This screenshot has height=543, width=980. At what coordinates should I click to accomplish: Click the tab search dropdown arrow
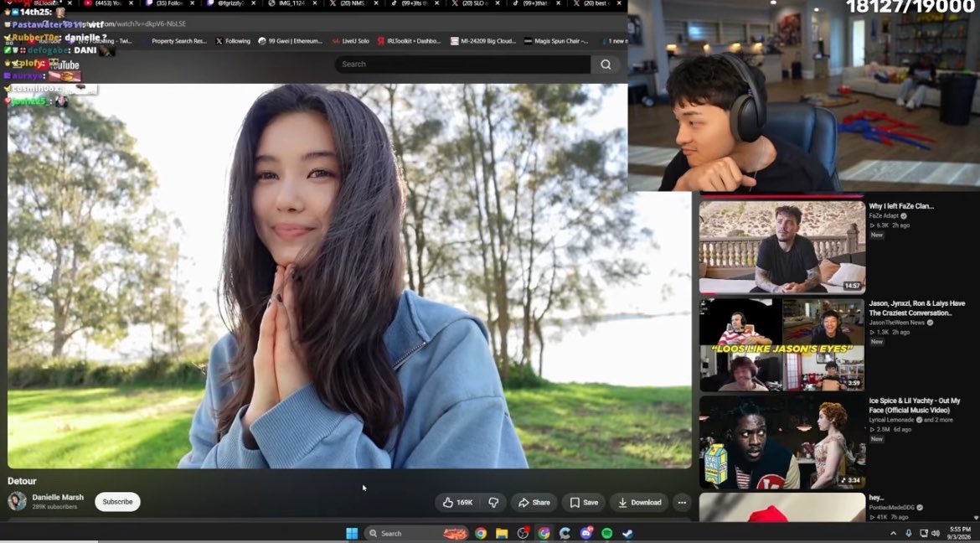pos(8,3)
